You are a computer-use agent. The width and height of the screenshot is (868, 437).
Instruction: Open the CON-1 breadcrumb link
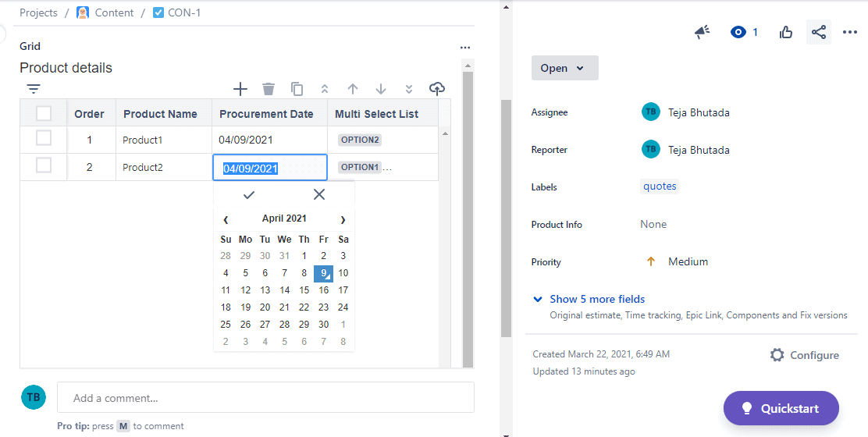point(184,12)
